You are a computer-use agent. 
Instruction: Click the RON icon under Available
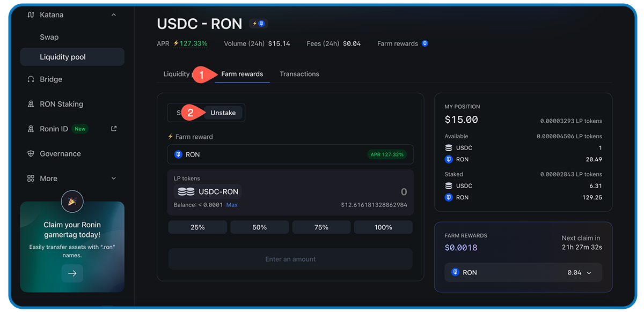pyautogui.click(x=449, y=159)
